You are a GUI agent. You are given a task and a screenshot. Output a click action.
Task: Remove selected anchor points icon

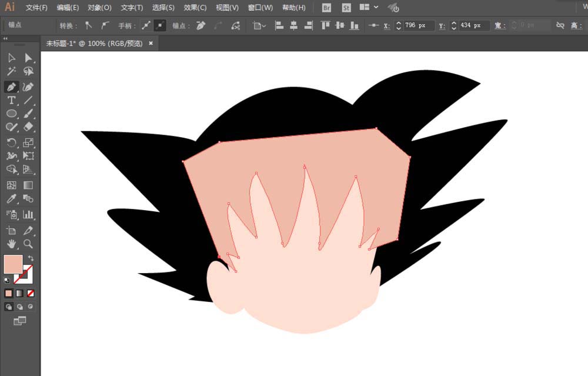[201, 25]
